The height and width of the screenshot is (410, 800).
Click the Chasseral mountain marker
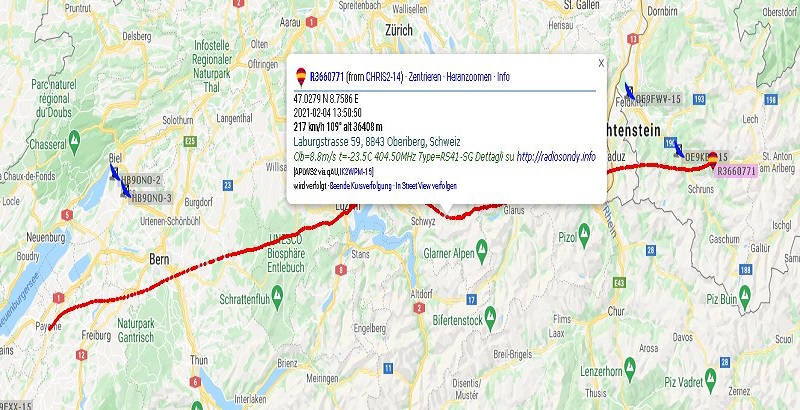pos(74,138)
